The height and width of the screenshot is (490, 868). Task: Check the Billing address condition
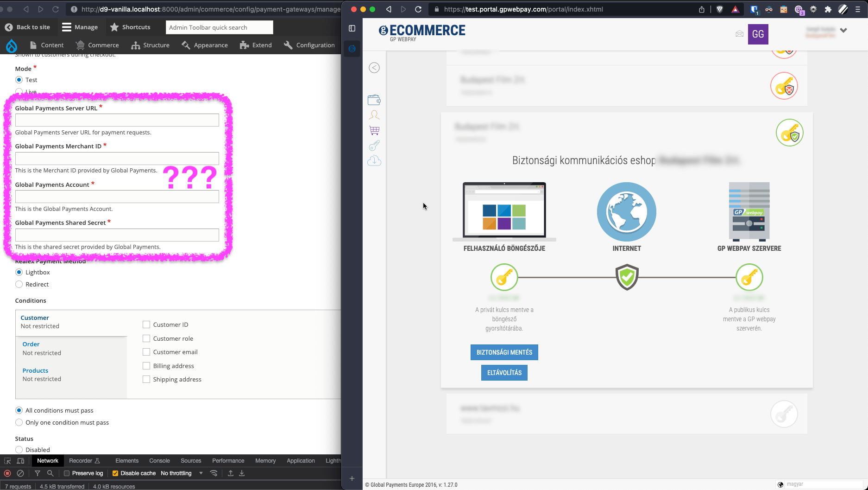point(146,366)
